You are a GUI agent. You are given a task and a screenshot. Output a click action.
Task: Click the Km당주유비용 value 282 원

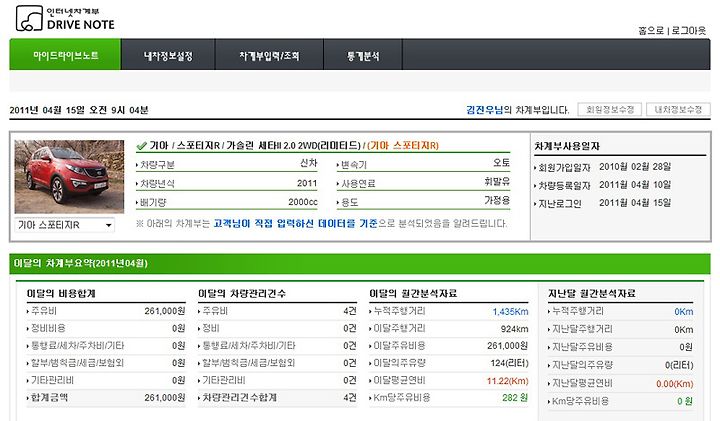515,398
